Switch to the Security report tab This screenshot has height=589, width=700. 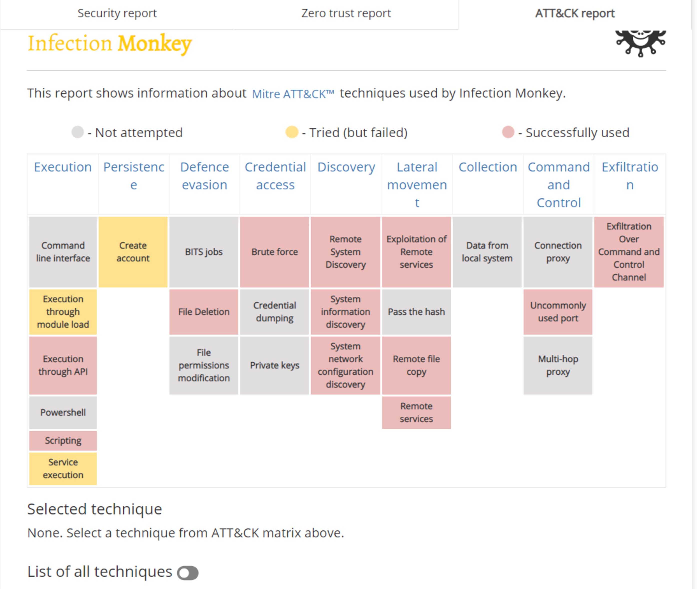pyautogui.click(x=117, y=13)
